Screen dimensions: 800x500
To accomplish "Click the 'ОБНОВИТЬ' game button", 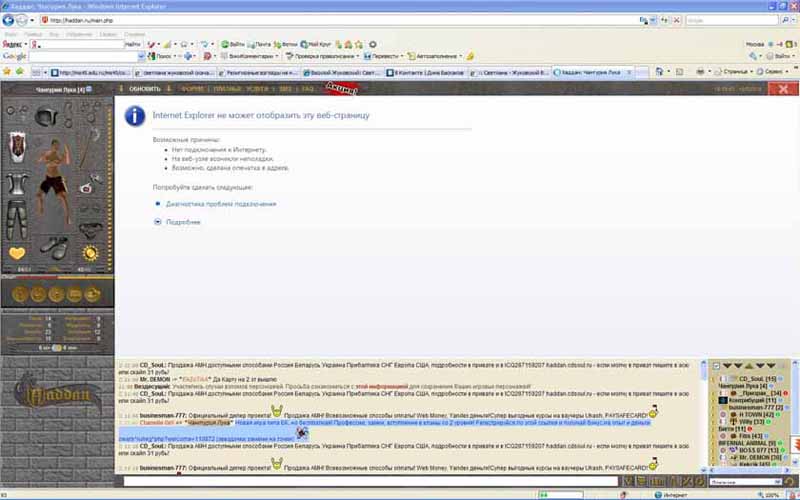I will pyautogui.click(x=145, y=89).
